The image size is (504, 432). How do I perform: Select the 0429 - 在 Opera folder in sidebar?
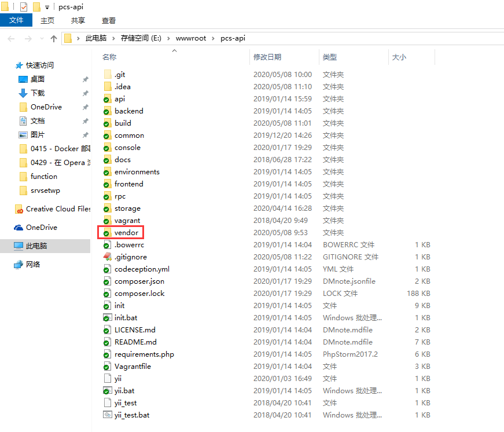pos(60,163)
